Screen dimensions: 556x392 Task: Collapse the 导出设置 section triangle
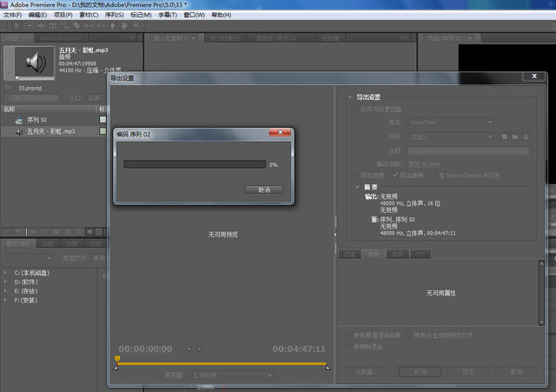coord(350,96)
